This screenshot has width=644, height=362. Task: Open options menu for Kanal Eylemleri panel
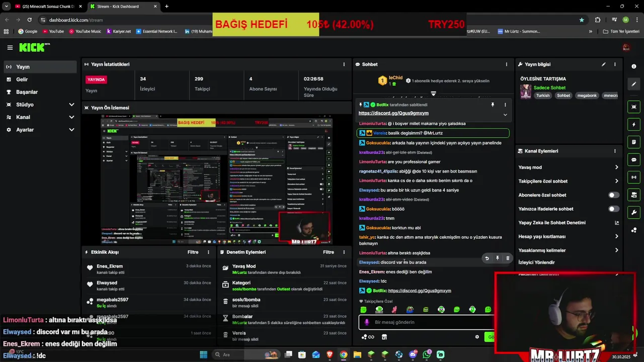pyautogui.click(x=615, y=151)
